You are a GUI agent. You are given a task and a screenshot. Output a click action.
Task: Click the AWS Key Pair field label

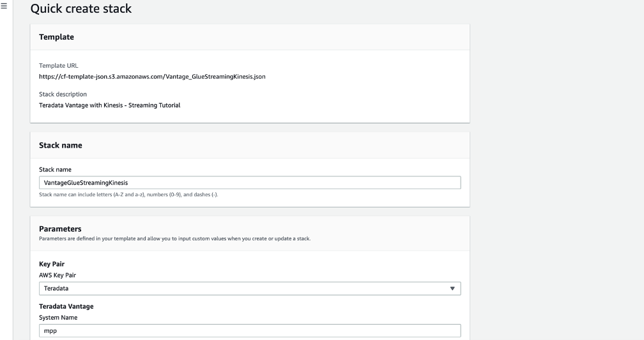(57, 275)
